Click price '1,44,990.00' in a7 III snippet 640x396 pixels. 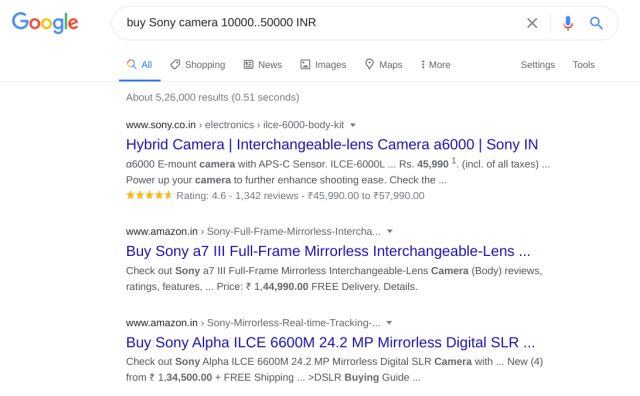281,287
